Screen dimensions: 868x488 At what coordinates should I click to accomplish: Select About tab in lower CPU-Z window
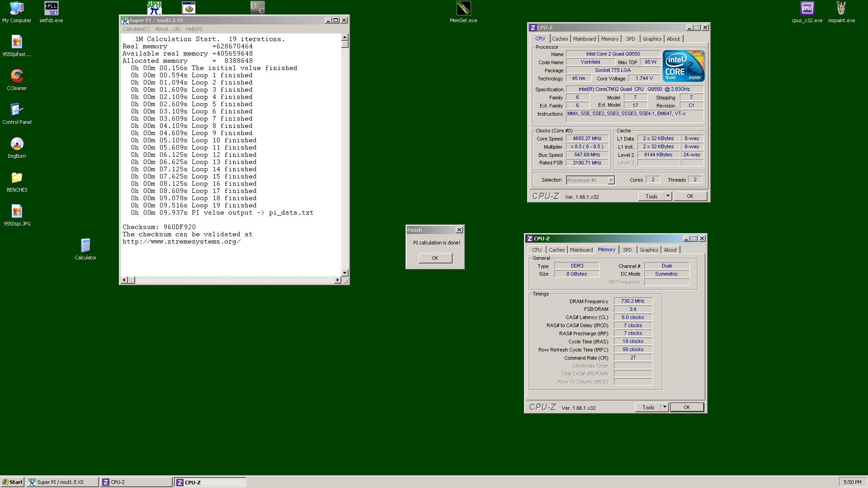click(670, 250)
